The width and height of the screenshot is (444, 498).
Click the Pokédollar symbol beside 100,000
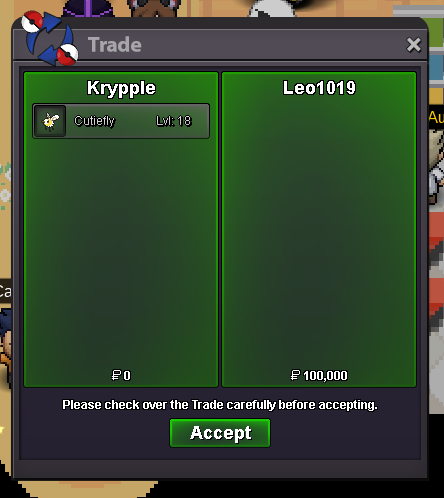pos(295,375)
